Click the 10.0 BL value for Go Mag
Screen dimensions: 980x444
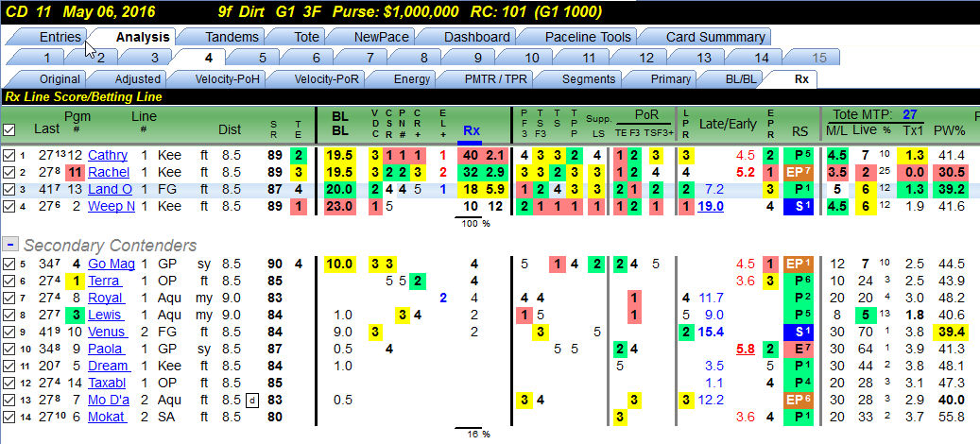340,265
